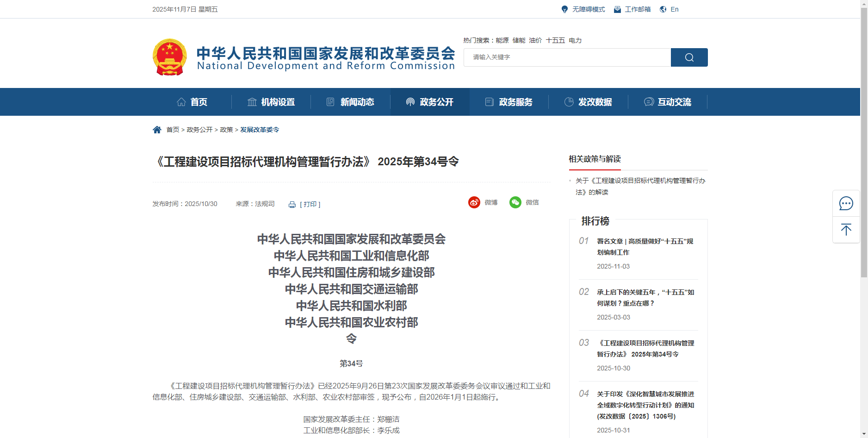Screen dimensions: 868x438
Task: Click the search magnifier button
Action: click(689, 57)
